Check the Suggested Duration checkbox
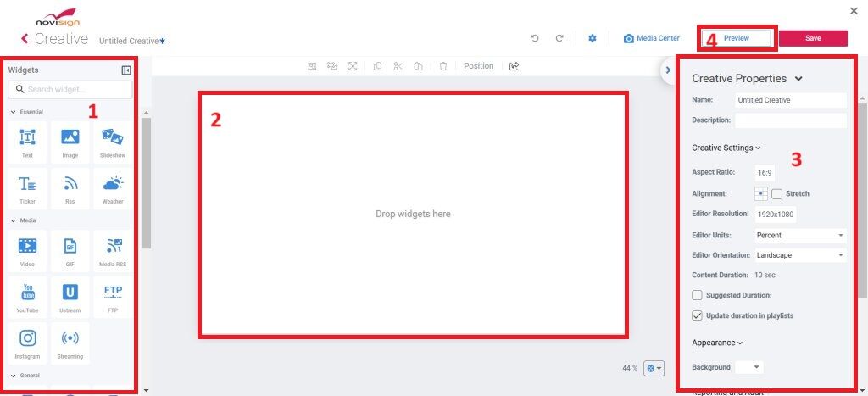The width and height of the screenshot is (868, 396). 697,295
